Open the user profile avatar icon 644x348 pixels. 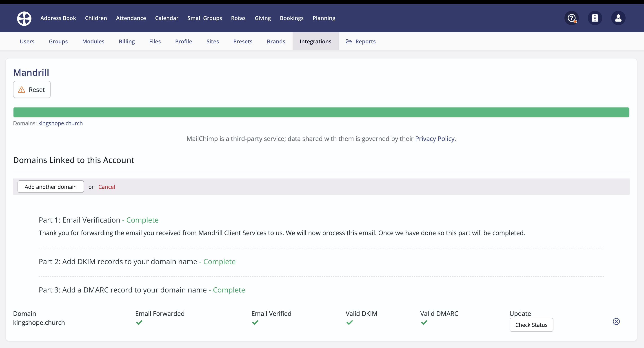(x=618, y=18)
